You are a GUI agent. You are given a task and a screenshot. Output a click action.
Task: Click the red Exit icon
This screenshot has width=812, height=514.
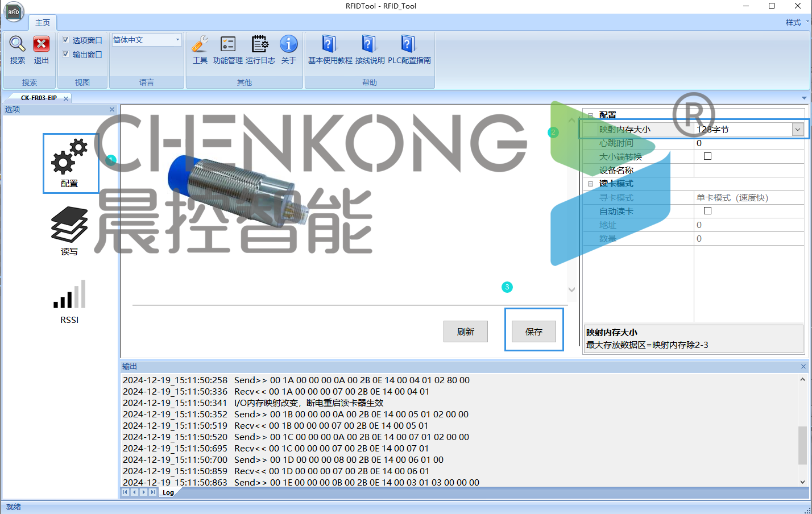pos(41,44)
